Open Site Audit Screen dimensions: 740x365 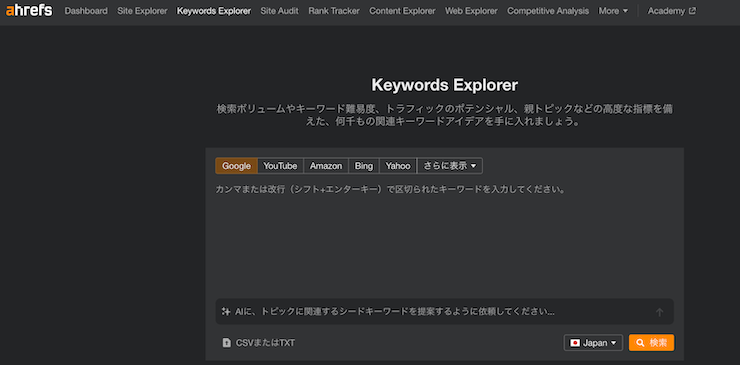pyautogui.click(x=279, y=11)
